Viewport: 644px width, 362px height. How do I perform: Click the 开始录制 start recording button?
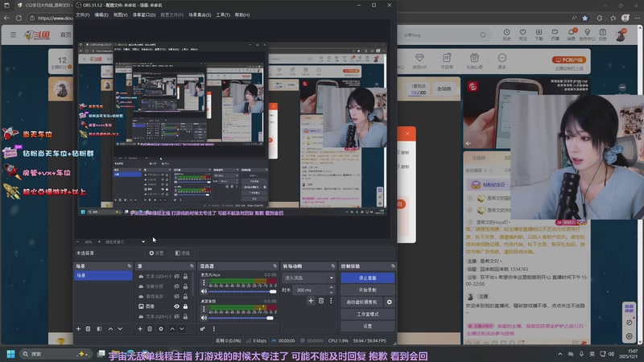[x=368, y=290]
